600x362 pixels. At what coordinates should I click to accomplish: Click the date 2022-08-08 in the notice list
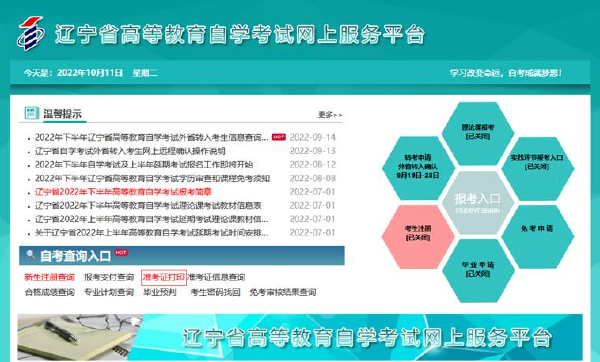pyautogui.click(x=313, y=178)
